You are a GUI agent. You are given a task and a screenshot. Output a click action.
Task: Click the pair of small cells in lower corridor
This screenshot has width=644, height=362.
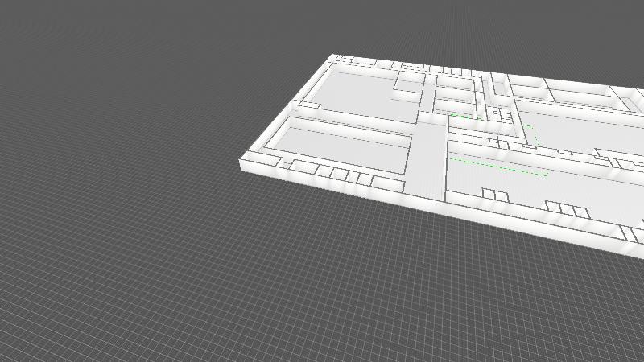coord(495,195)
